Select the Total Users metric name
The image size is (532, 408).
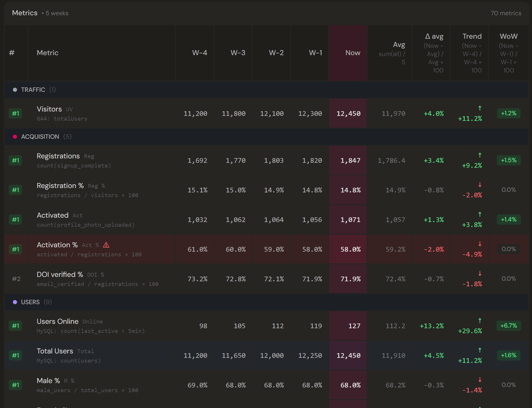click(55, 351)
